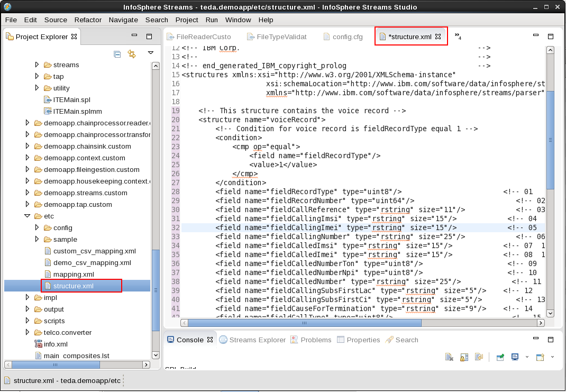
Task: Switch to the FileTypeValidat editor tab
Action: click(277, 37)
